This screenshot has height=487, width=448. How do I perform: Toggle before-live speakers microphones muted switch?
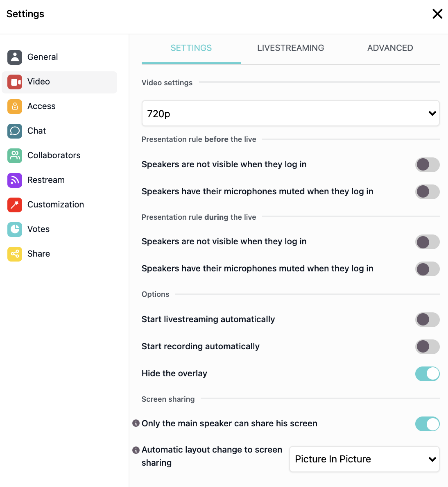427,191
